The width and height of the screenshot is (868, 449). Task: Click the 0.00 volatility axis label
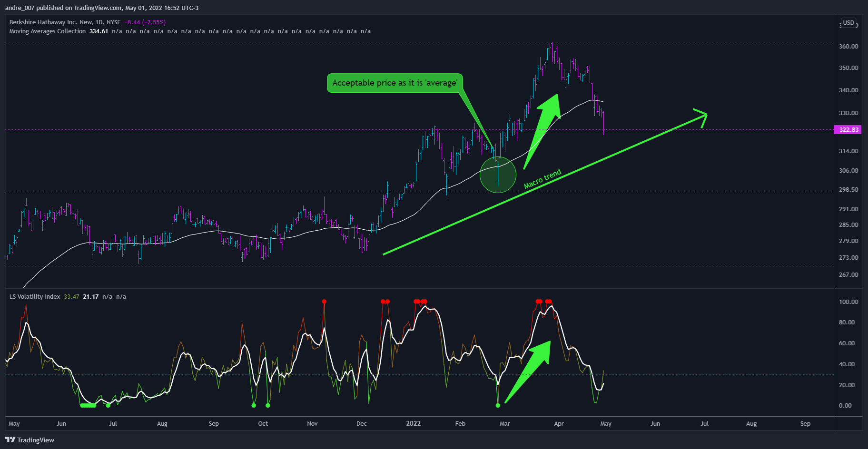[x=845, y=406]
